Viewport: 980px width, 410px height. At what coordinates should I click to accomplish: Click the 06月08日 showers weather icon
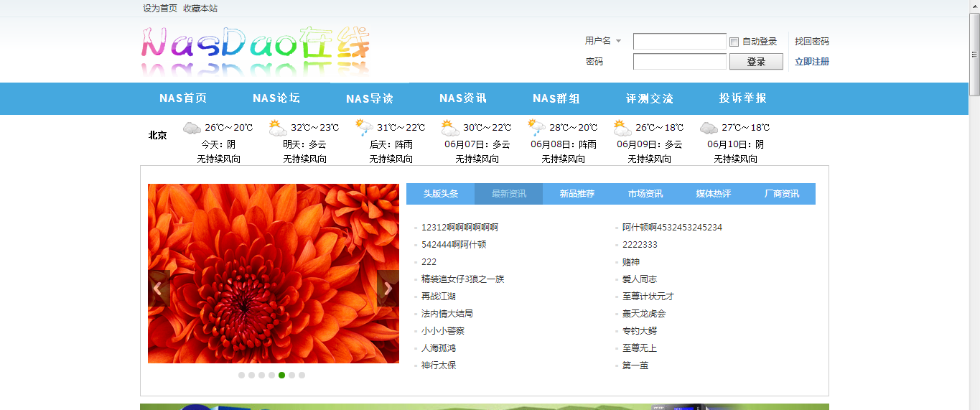[536, 128]
